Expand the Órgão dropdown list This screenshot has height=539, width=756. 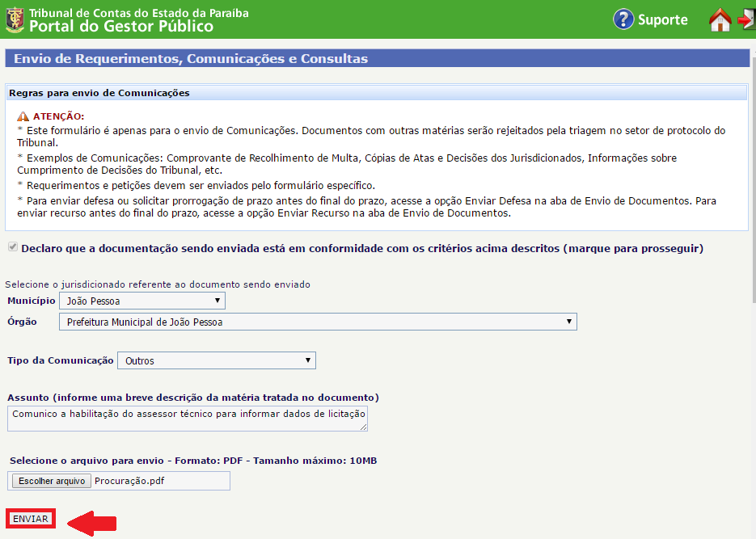point(318,322)
